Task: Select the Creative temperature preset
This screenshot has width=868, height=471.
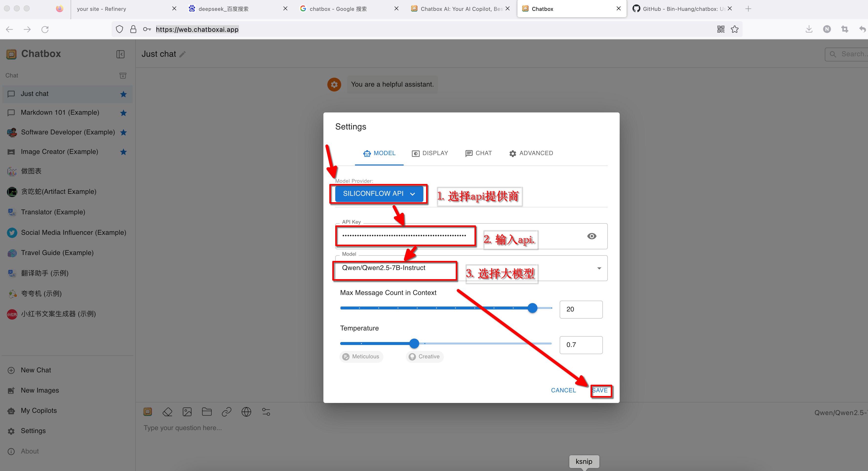Action: [425, 357]
